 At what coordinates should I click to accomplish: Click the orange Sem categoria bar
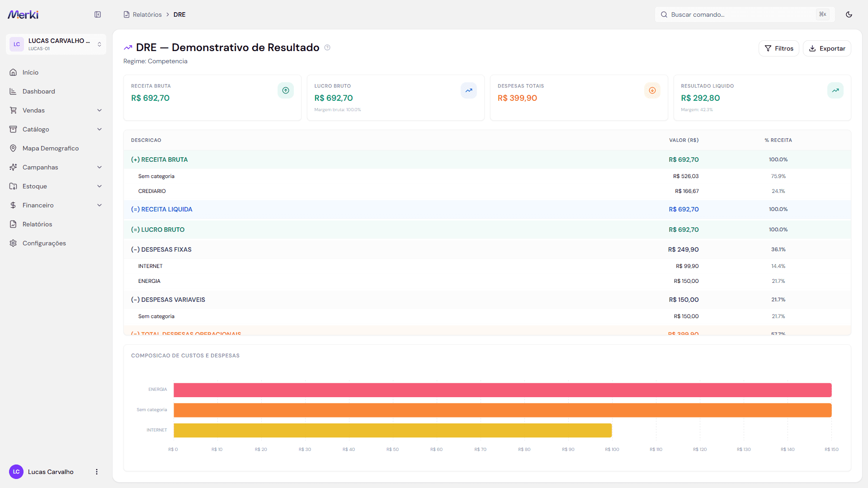point(502,410)
